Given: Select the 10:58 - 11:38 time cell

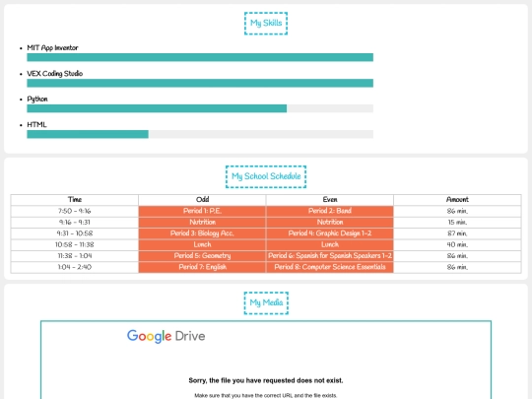Looking at the screenshot, I should click(75, 244).
